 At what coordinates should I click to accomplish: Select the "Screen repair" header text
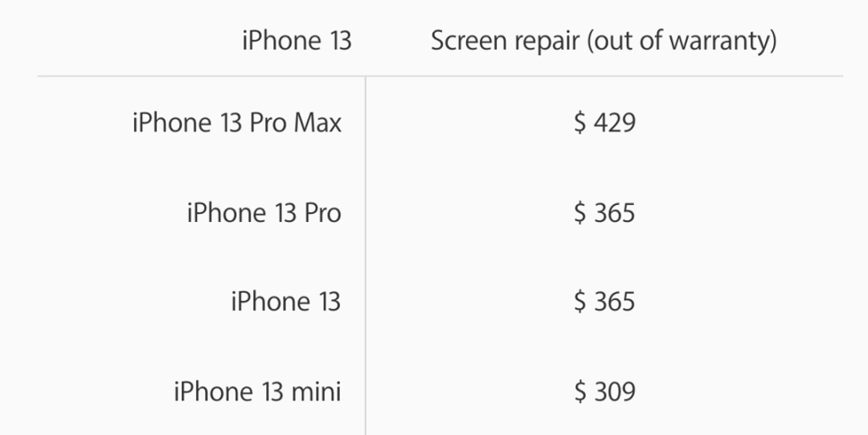click(x=505, y=41)
